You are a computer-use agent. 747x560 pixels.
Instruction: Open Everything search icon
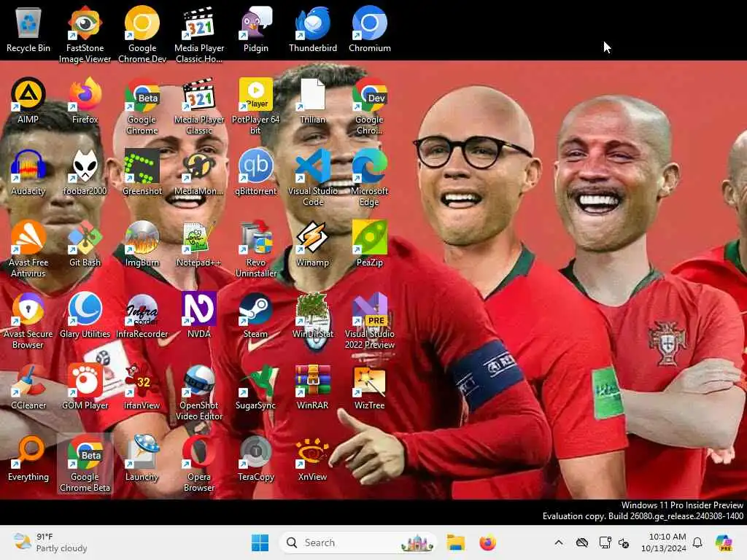tap(28, 458)
